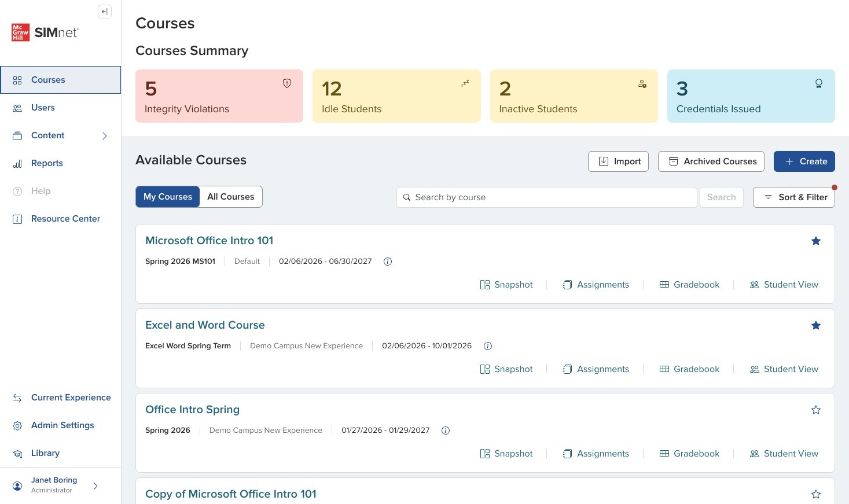Open the Excel and Word Course
Viewport: 849px width, 504px height.
pyautogui.click(x=205, y=325)
